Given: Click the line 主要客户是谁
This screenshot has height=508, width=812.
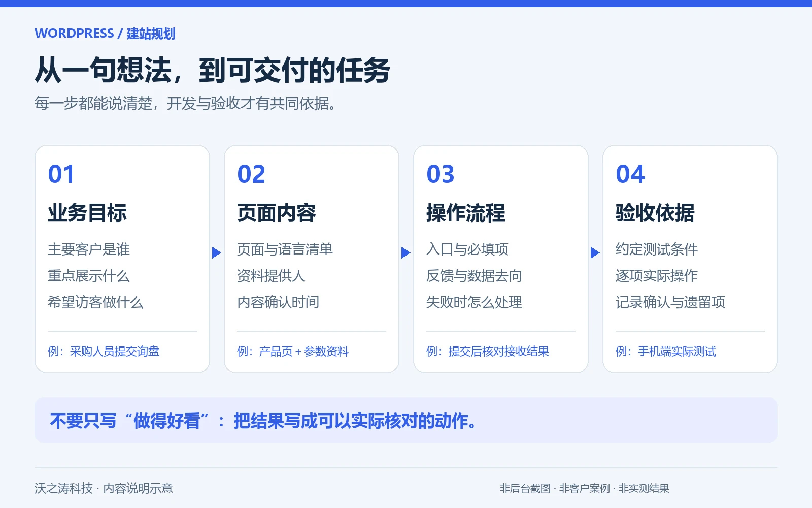Looking at the screenshot, I should coord(89,249).
